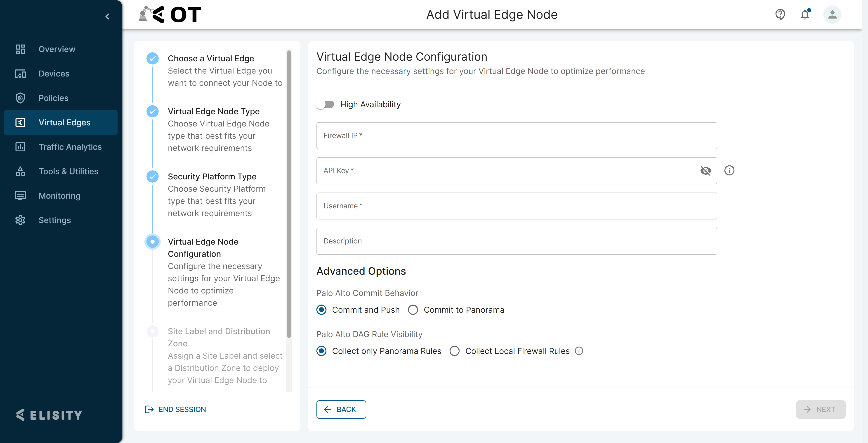The height and width of the screenshot is (443, 868).
Task: Click the Traffic Analytics chart icon
Action: (20, 147)
